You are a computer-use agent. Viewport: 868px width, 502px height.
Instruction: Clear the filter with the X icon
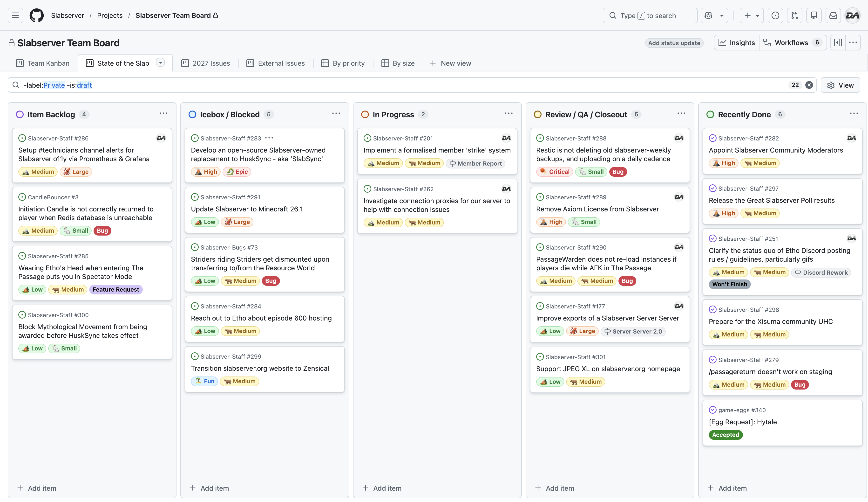809,85
